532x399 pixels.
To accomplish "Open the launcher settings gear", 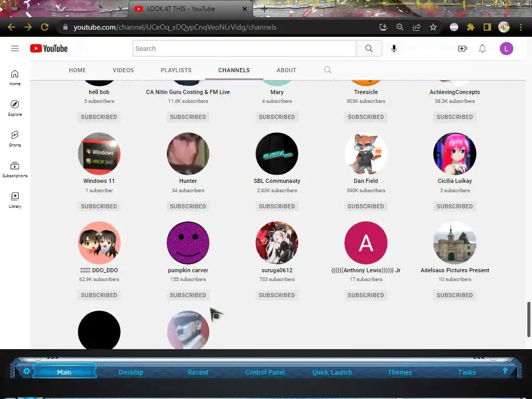I will pyautogui.click(x=26, y=371).
